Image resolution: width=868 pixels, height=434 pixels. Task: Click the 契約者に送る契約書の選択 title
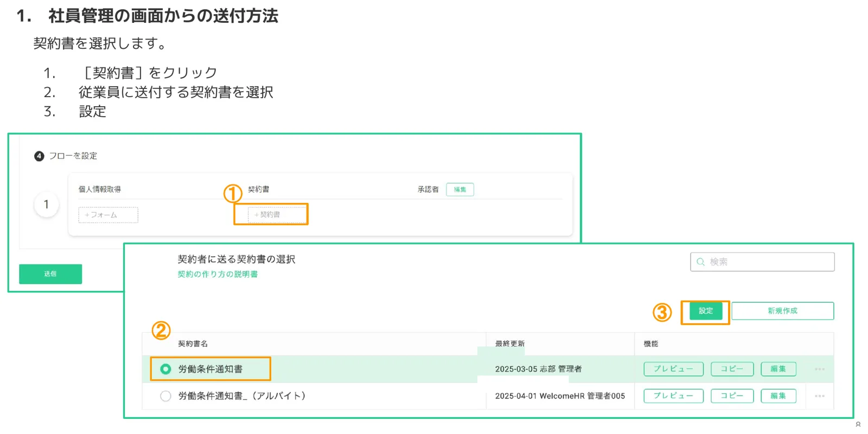pyautogui.click(x=237, y=259)
